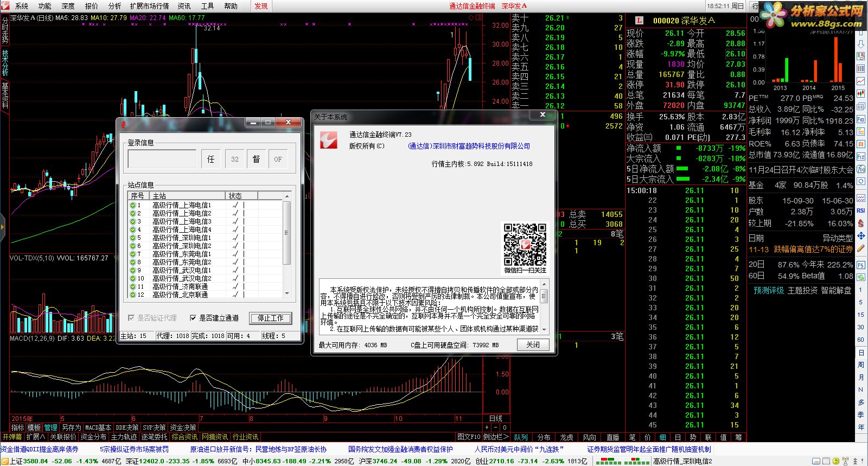Open the 关联报价 tab

pyautogui.click(x=63, y=437)
